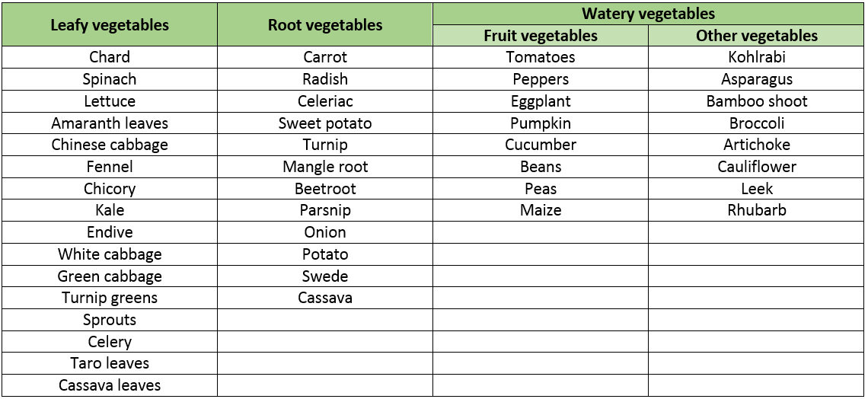The width and height of the screenshot is (868, 399).
Task: Click the Rhubarb cell
Action: [x=756, y=210]
